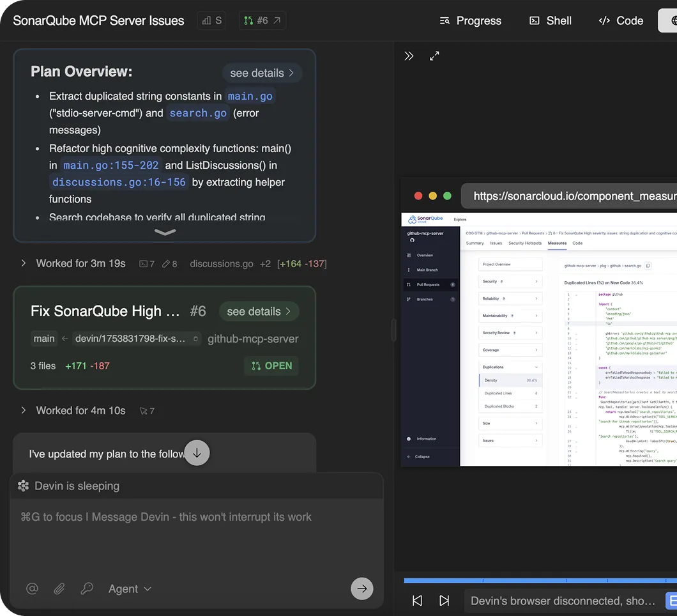Expand the Security Review measures section
Viewport: 677px width, 616px height.
(x=510, y=333)
